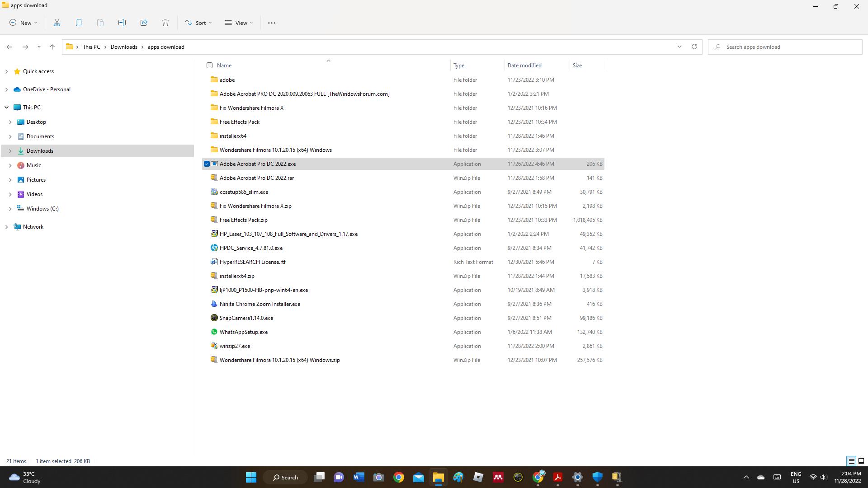Expand Quick access tree node
The height and width of the screenshot is (488, 868).
[6, 71]
